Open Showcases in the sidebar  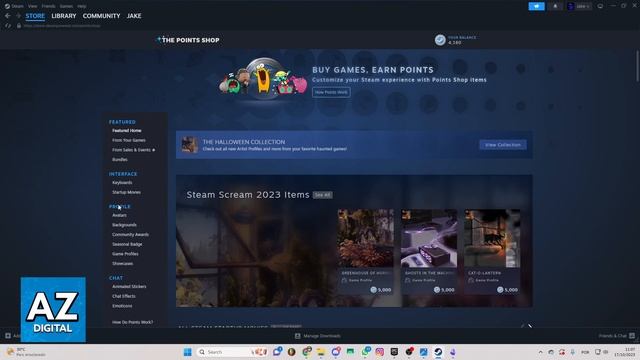click(122, 263)
